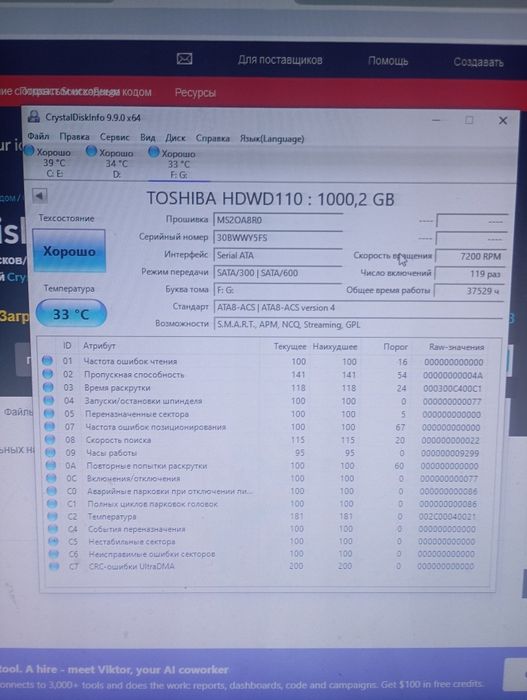This screenshot has height=700, width=527.
Task: Click the Хорошо health status button
Action: (x=69, y=251)
